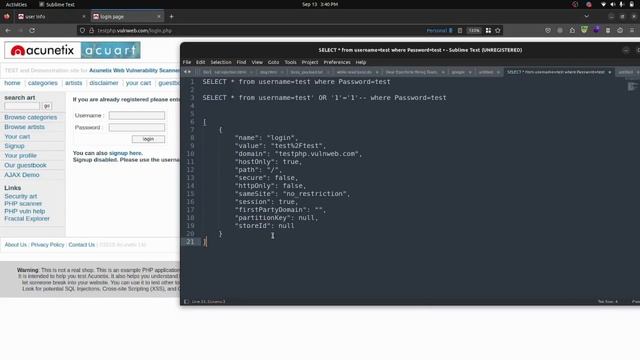Click the 'go' search button

pyautogui.click(x=47, y=106)
